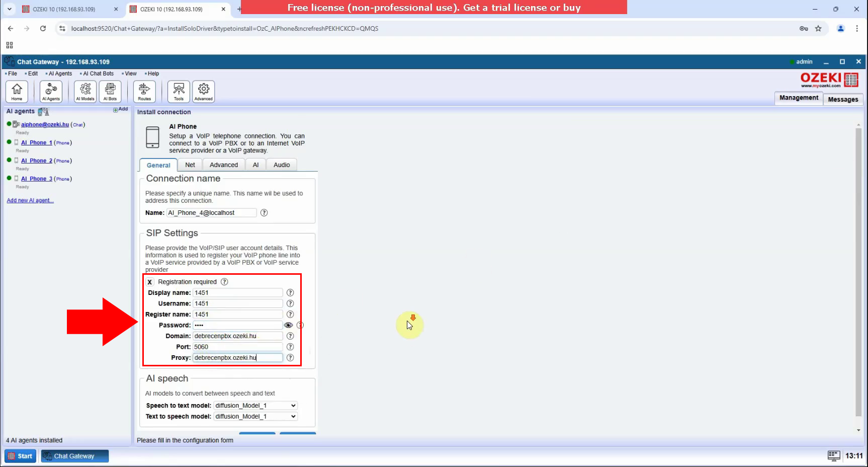Open the browser tab search dropdown

(10, 9)
